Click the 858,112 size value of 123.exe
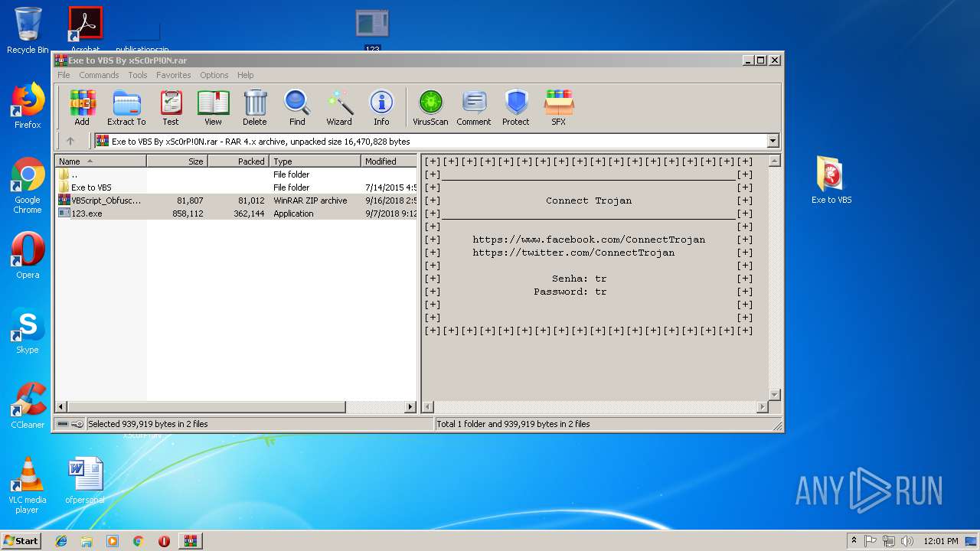980x551 pixels. pos(188,214)
